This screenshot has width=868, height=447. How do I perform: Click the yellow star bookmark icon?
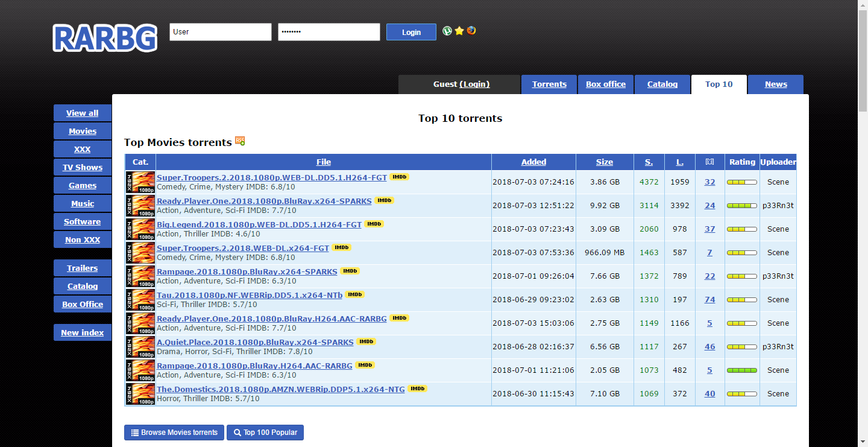459,31
